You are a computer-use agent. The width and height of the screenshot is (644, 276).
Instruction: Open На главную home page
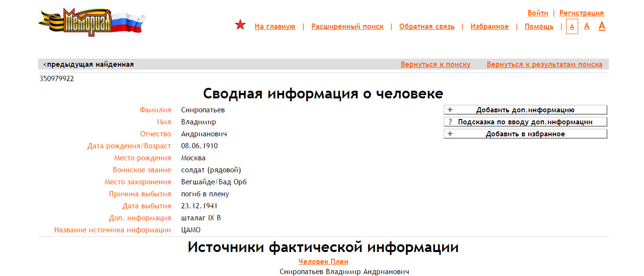(275, 26)
